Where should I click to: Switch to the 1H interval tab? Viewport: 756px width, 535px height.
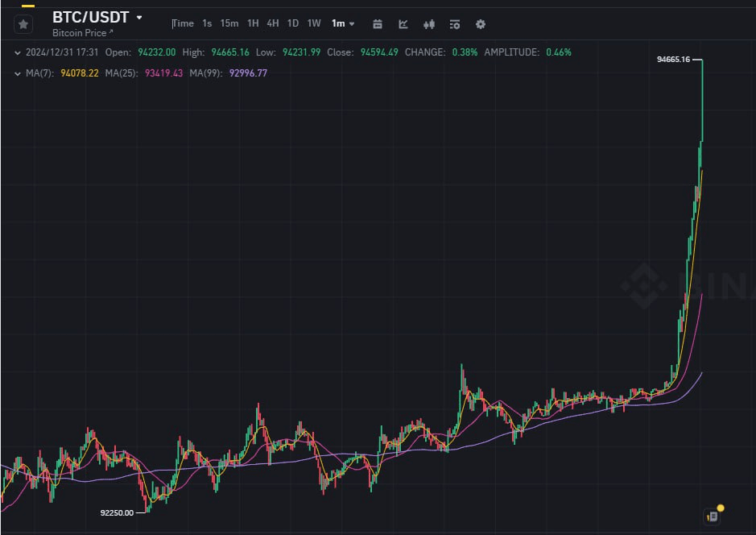click(253, 23)
